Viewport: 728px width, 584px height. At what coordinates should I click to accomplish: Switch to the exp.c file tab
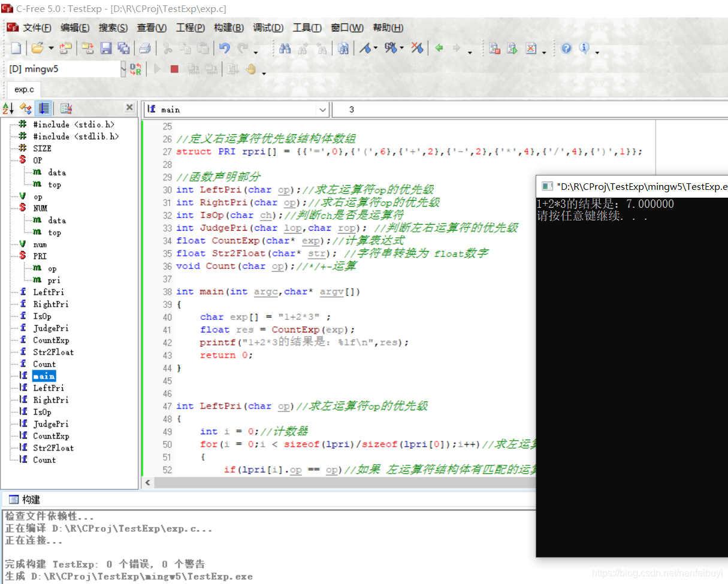pyautogui.click(x=24, y=89)
